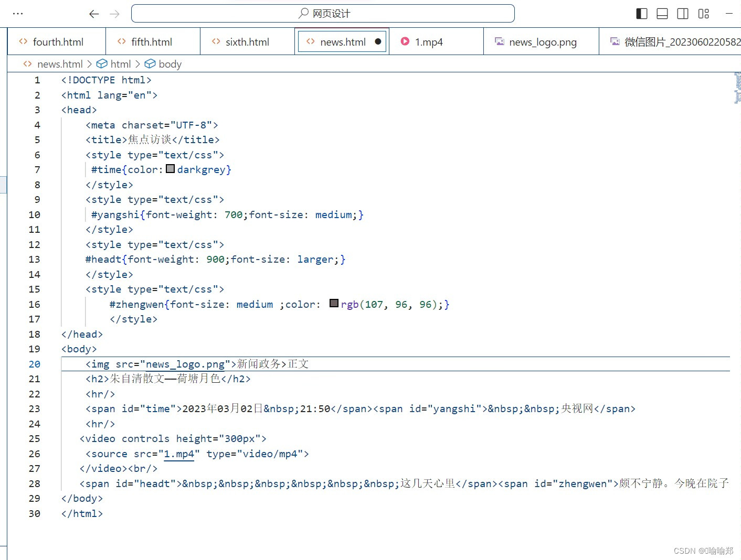The width and height of the screenshot is (741, 560).
Task: Click the </video><br/> line
Action: pyautogui.click(x=119, y=469)
